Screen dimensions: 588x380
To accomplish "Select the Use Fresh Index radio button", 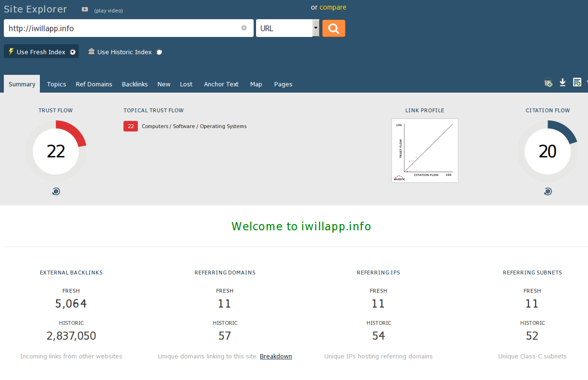I will tap(73, 52).
